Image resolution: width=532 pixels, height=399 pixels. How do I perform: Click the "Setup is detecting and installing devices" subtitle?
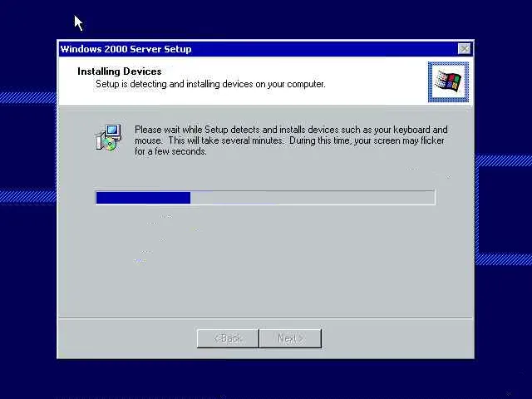pos(210,84)
